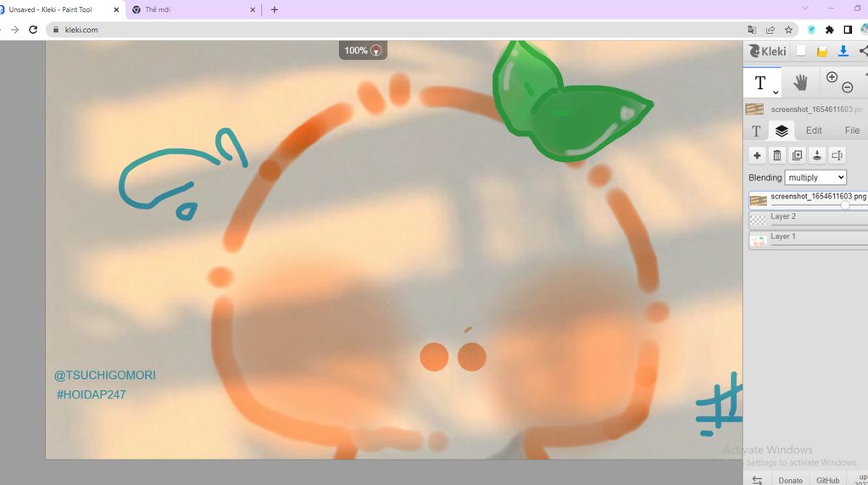This screenshot has height=485, width=868.
Task: Share the image
Action: [863, 51]
